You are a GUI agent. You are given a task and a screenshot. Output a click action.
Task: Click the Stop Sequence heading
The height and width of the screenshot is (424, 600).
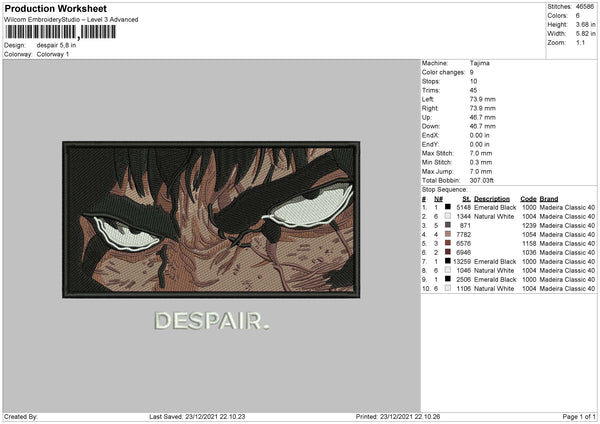point(444,189)
